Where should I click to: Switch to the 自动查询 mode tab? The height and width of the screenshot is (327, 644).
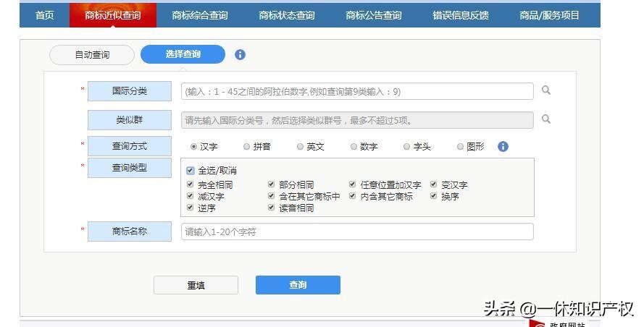pos(92,54)
